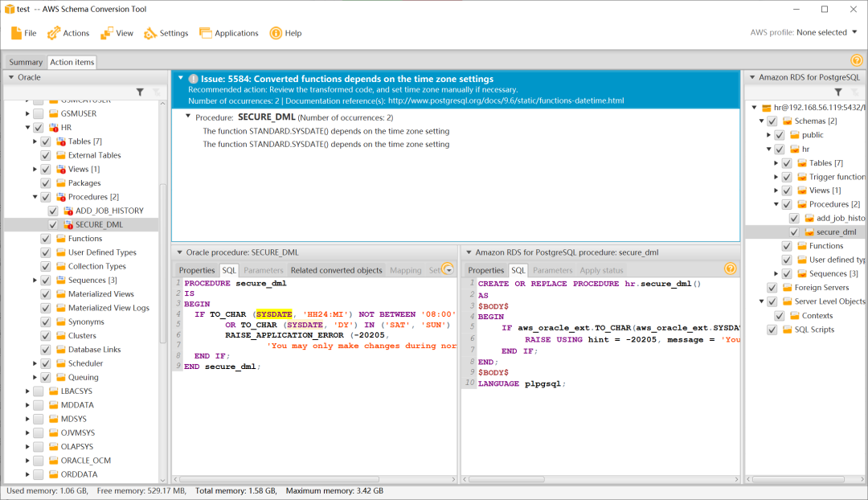Open Related converted objects tab
The image size is (868, 500).
(336, 270)
